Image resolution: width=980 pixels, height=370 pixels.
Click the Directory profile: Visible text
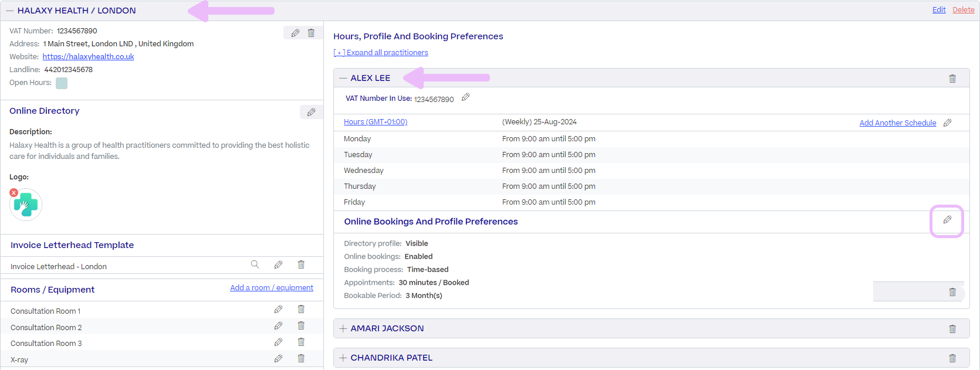click(386, 243)
